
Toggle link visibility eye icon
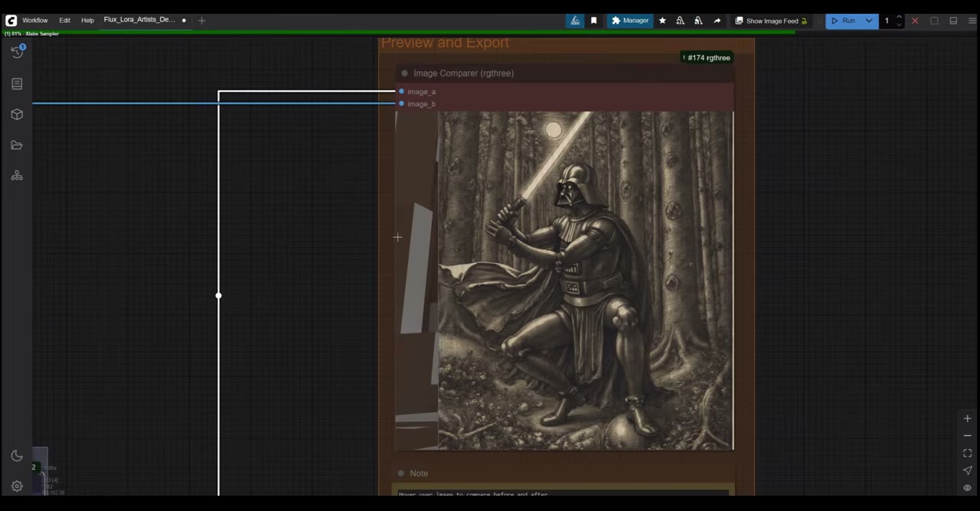coord(967,488)
